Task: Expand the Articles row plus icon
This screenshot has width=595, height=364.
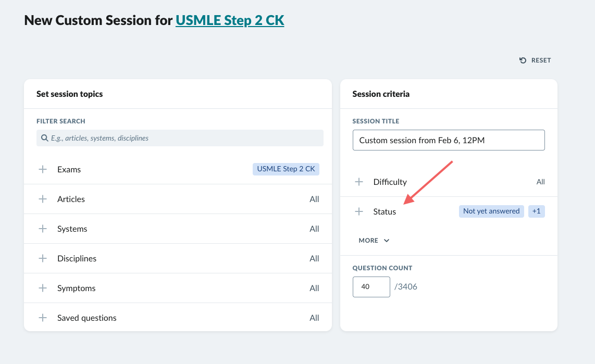Action: [43, 199]
